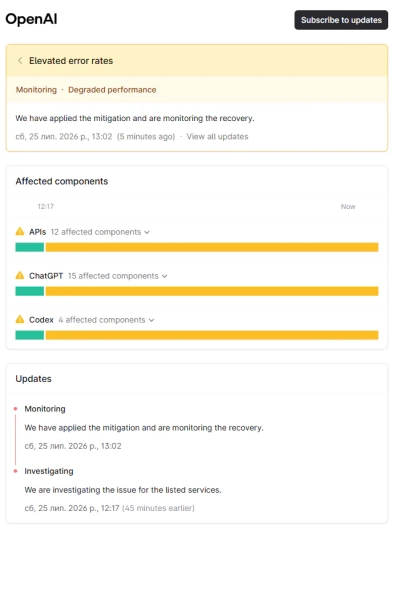Viewport: 415px width, 600px height.
Task: Click the back arrow beside Elevated error rates
Action: (20, 60)
